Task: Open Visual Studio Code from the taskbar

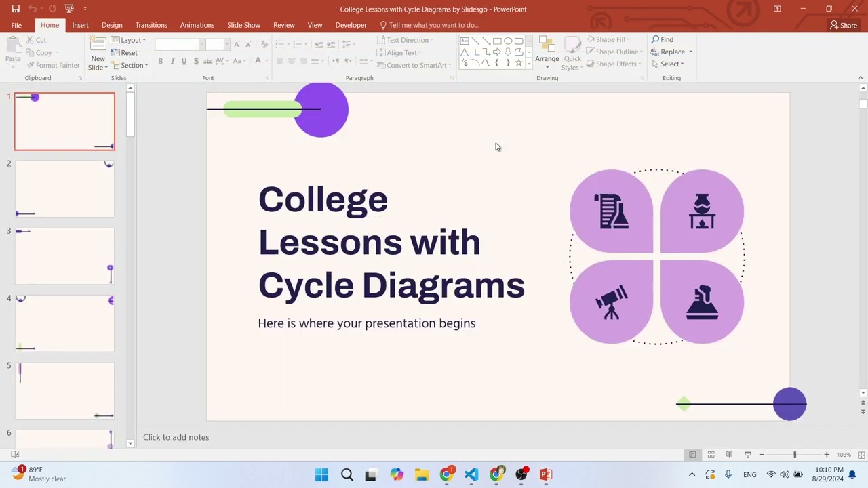Action: pos(471,474)
